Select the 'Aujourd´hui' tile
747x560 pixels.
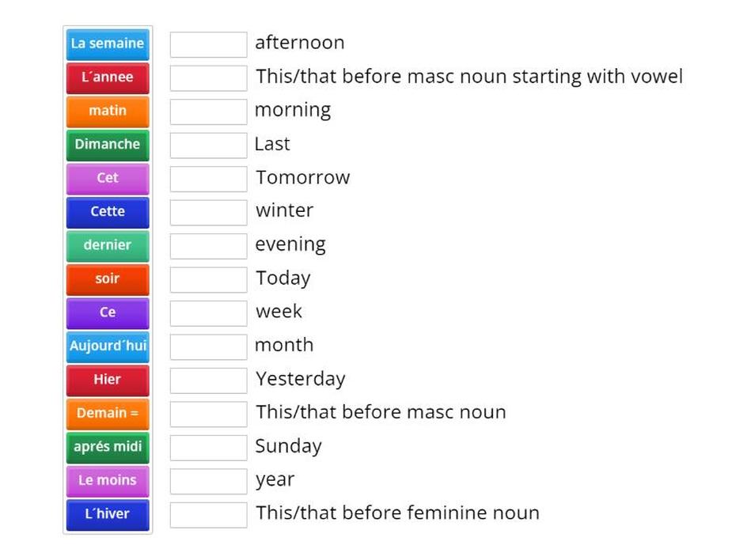108,346
